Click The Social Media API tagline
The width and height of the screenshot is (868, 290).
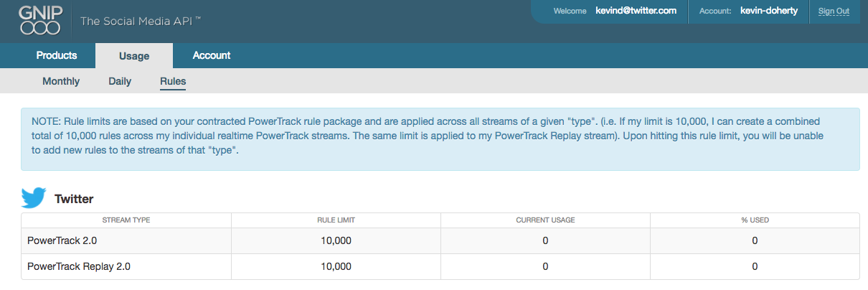[x=141, y=22]
